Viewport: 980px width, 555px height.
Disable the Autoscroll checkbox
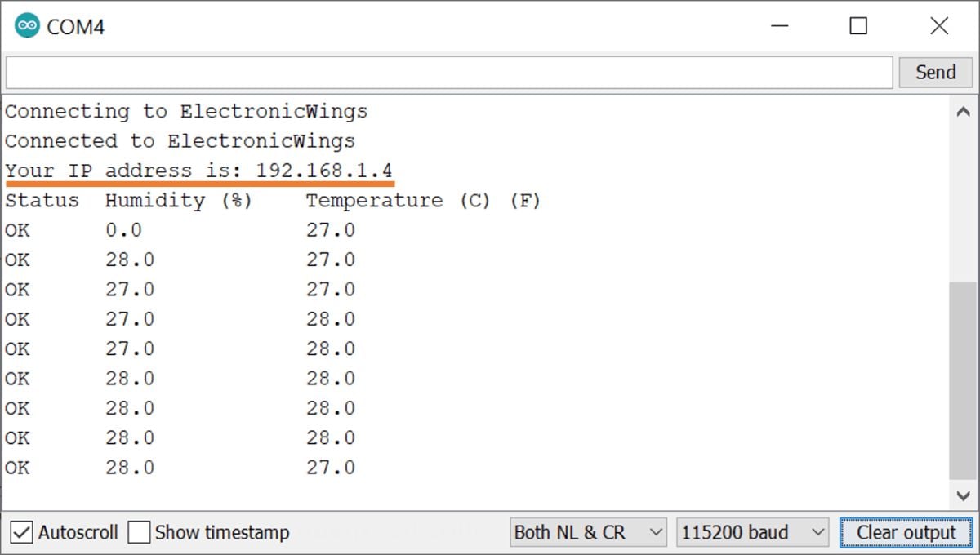coord(21,533)
